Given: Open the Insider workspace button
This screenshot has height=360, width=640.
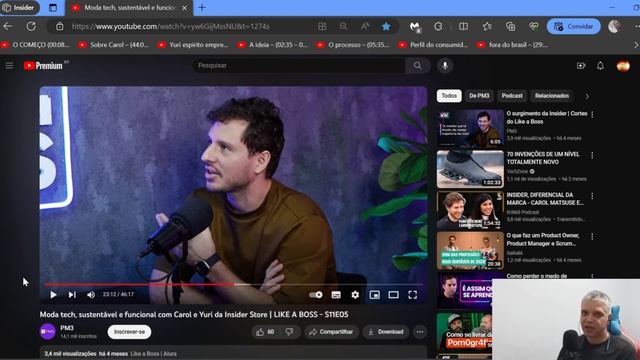Looking at the screenshot, I should 19,8.
